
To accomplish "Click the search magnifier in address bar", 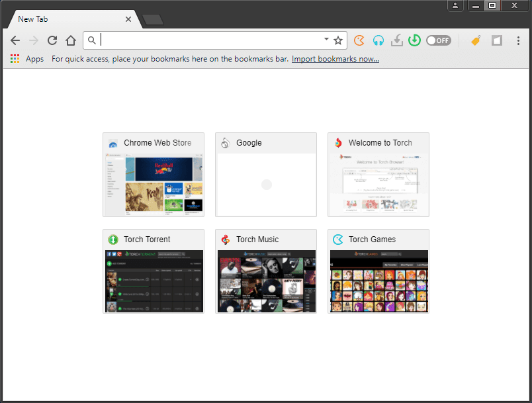I will coord(91,40).
